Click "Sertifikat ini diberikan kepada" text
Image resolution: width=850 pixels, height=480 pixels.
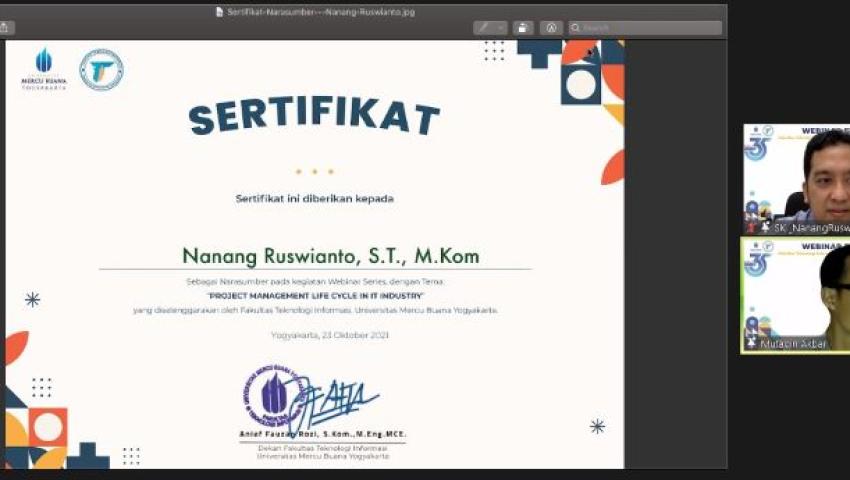pyautogui.click(x=314, y=199)
